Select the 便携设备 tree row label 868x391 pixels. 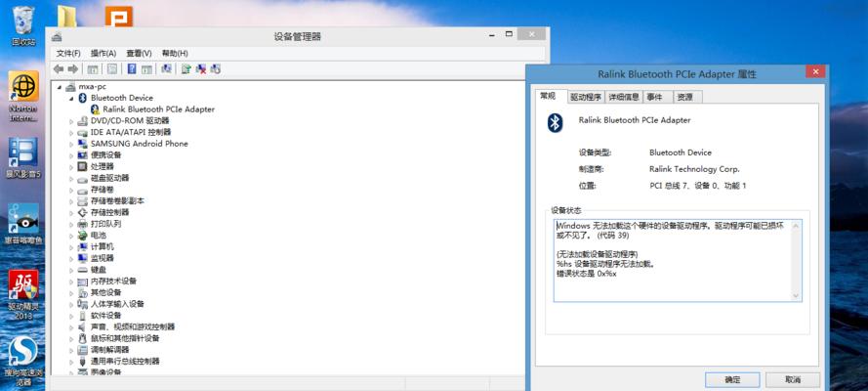[105, 155]
